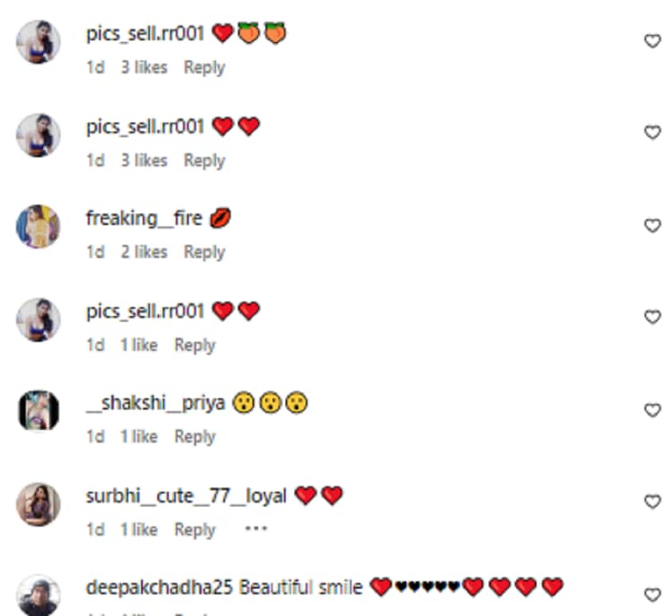Viewport: 672px width, 616px height.
Task: View 2 likes on freaking__fire's comment
Action: click(x=144, y=252)
